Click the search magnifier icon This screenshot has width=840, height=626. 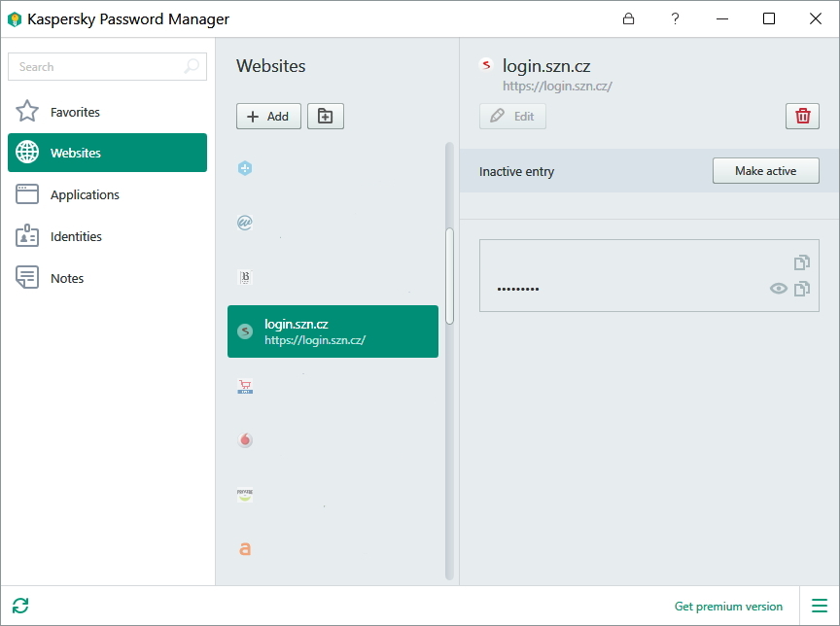[x=192, y=66]
